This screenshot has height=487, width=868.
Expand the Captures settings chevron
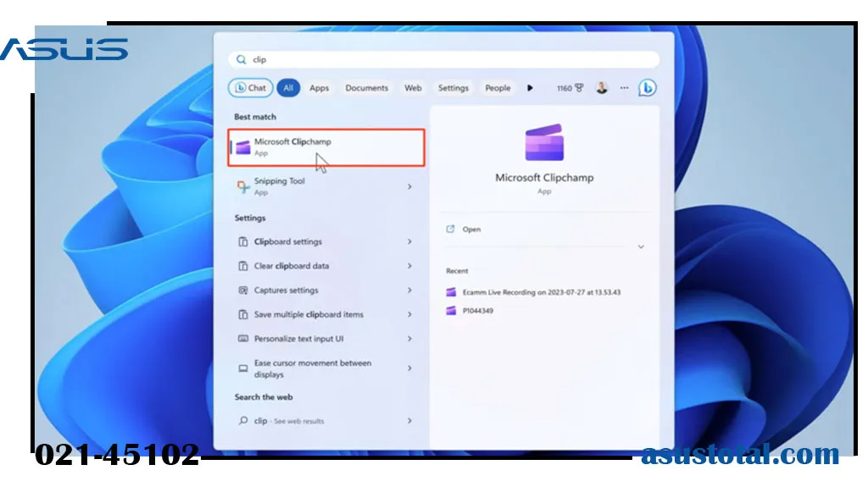[409, 290]
